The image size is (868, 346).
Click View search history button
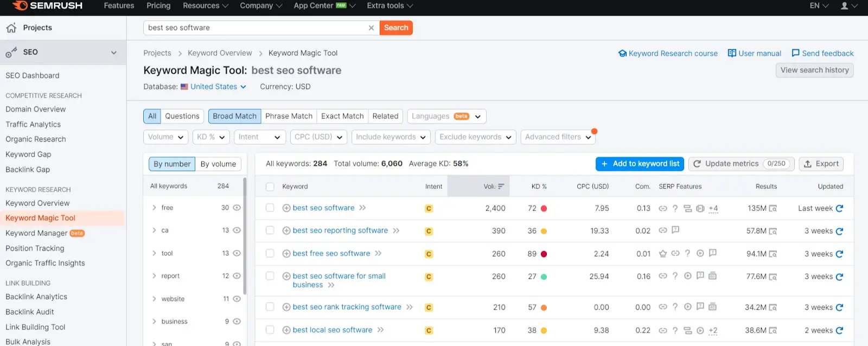click(x=814, y=70)
